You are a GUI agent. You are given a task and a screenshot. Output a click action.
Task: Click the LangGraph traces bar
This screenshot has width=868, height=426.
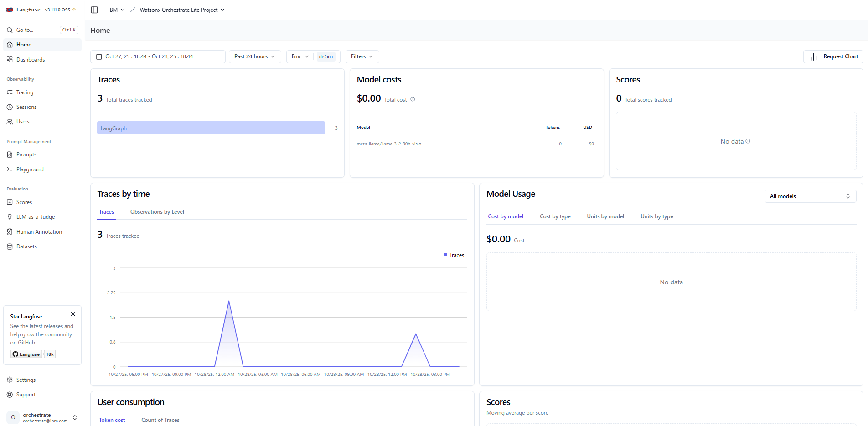point(211,128)
